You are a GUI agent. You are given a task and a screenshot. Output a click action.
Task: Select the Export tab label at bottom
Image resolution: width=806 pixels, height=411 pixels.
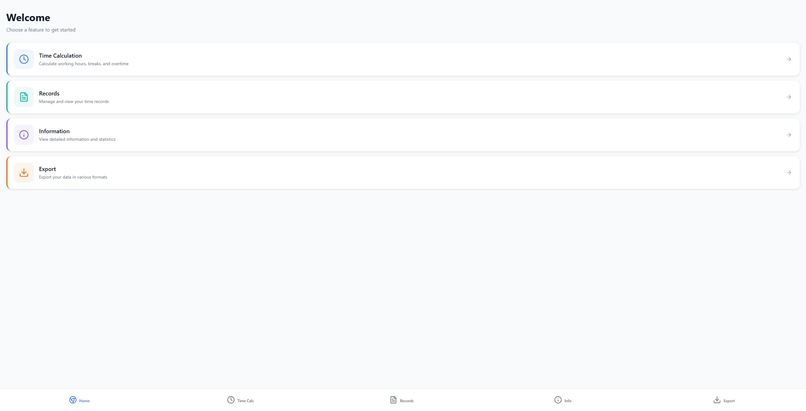(729, 401)
